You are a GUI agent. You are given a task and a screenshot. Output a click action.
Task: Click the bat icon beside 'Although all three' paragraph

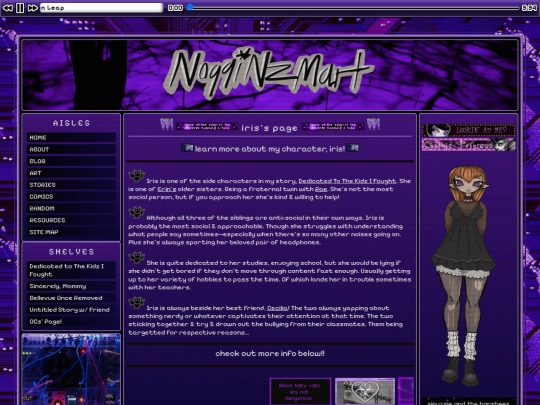(x=137, y=212)
